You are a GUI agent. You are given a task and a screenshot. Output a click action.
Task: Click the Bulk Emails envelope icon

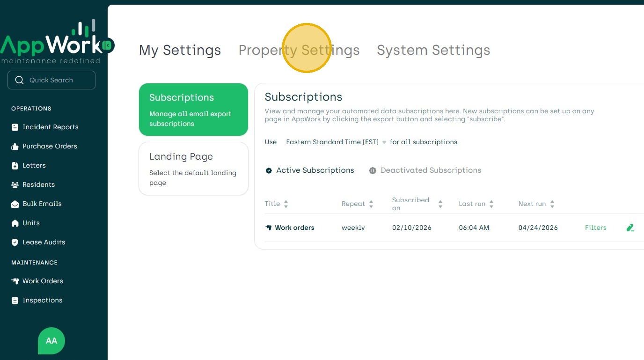point(15,204)
